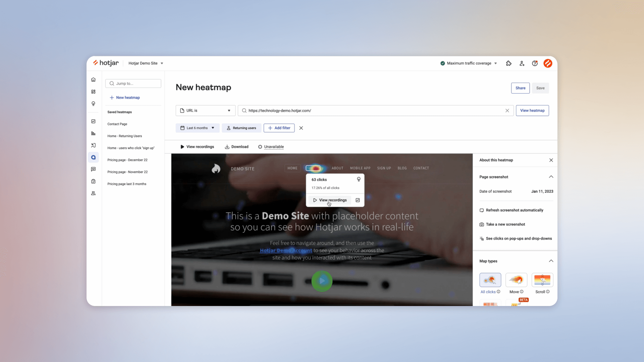Open Maximum traffic coverage dropdown

[x=469, y=63]
